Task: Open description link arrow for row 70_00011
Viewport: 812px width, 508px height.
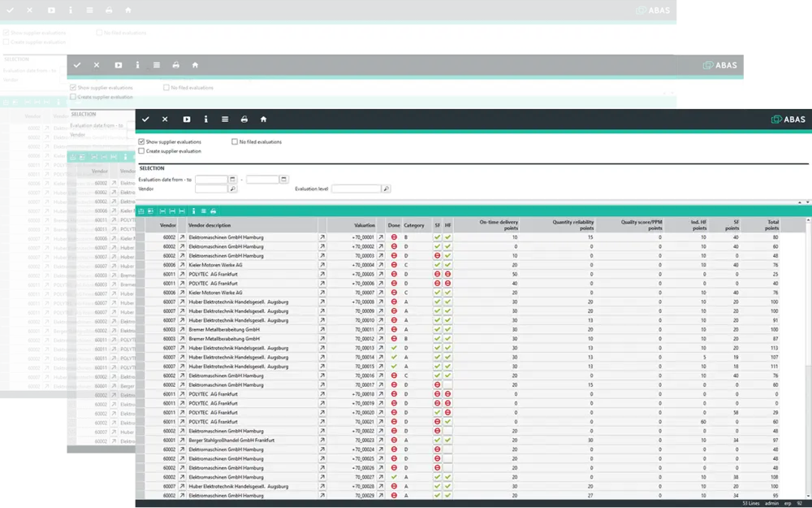Action: tap(322, 330)
